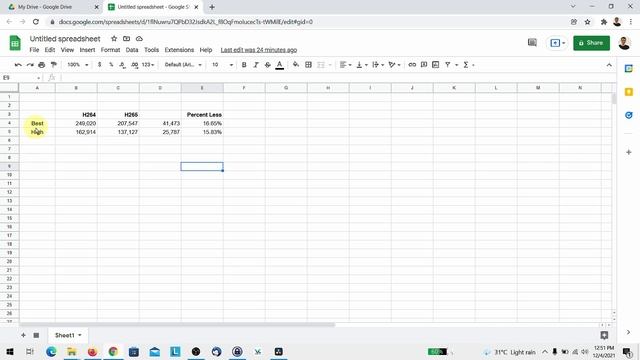Decrease decimal places
Screen dimensions: 640x360
(122, 65)
